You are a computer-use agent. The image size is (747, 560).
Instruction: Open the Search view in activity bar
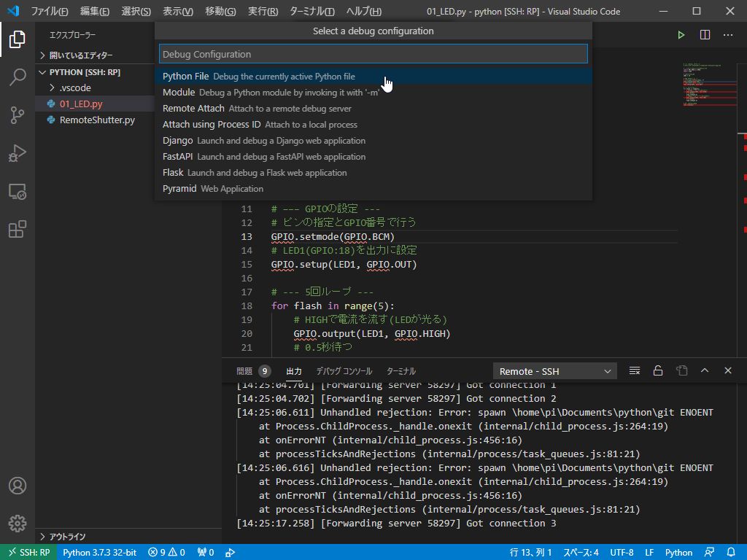coord(18,77)
